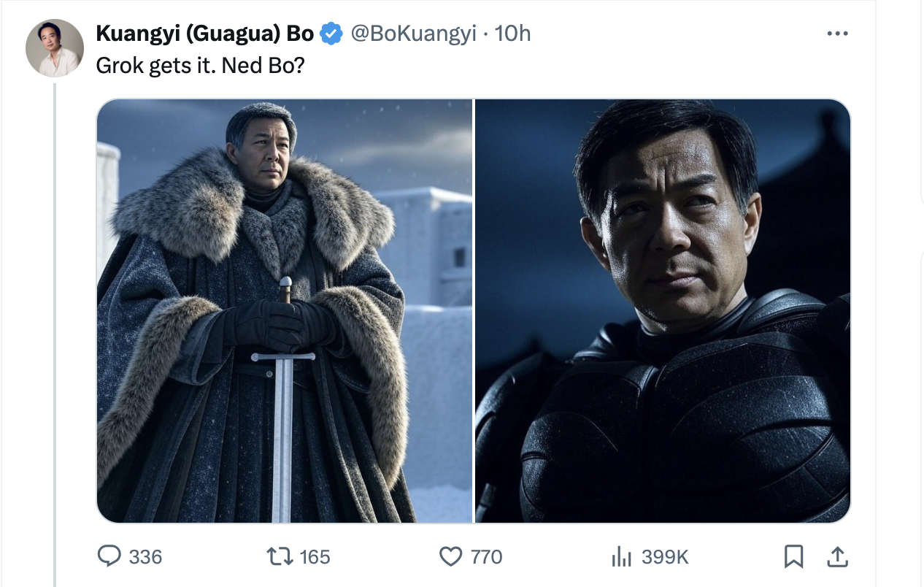Like the tweet with the heart icon

coord(451,557)
